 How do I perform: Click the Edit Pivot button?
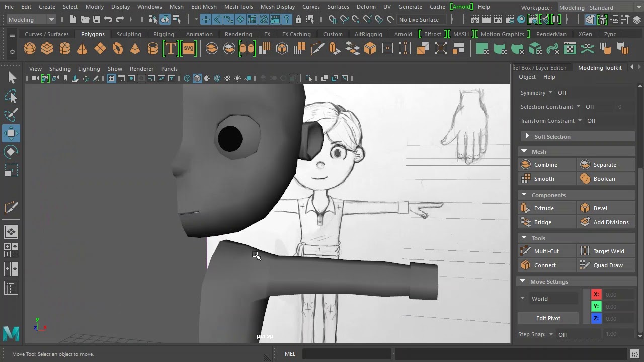pos(548,318)
